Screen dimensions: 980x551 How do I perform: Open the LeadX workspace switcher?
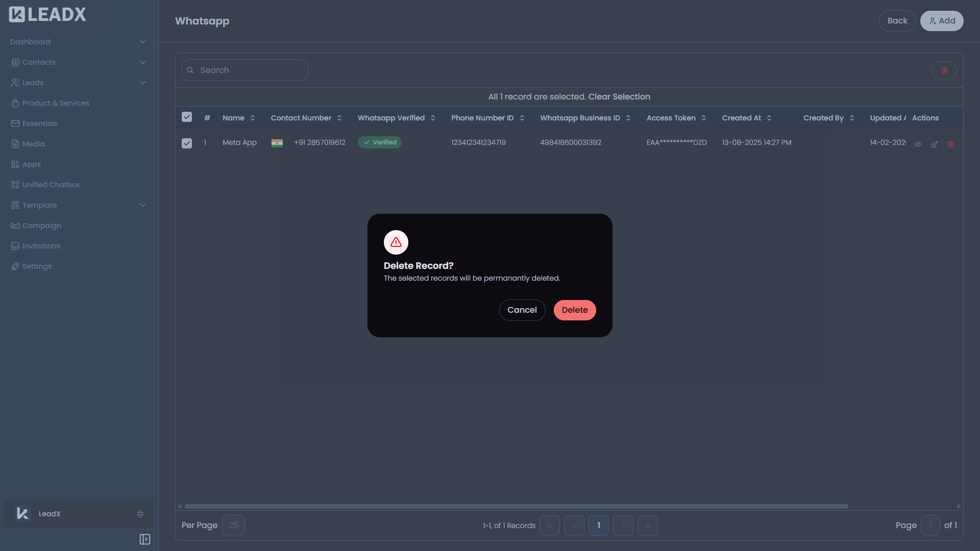79,514
